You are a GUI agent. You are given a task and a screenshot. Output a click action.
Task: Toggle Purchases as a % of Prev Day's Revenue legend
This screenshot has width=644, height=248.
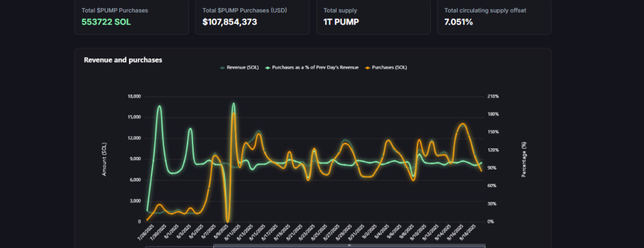313,67
